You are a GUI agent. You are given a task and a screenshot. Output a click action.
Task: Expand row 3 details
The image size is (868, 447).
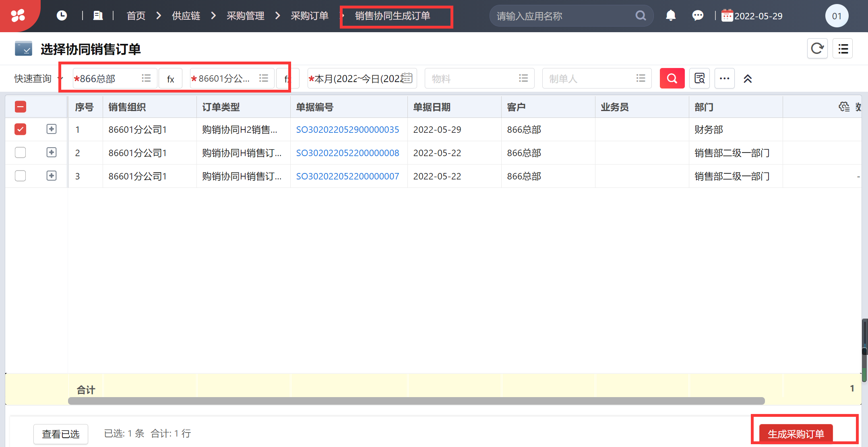pos(52,176)
